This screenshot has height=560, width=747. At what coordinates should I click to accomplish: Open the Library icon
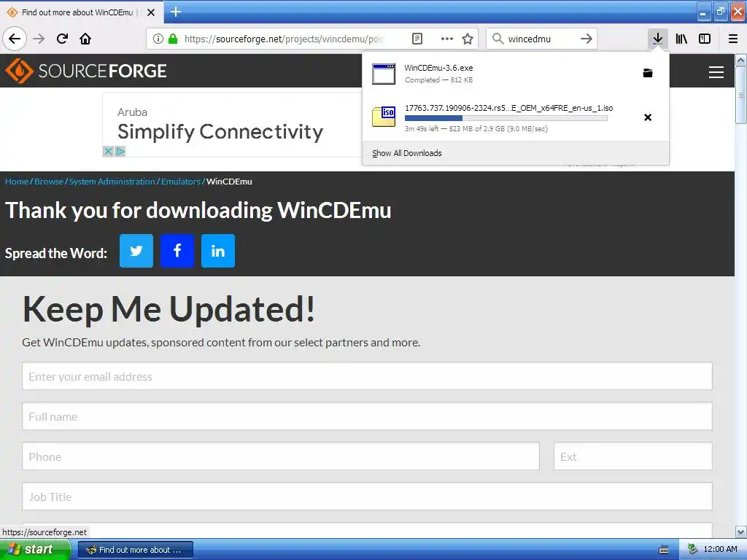pyautogui.click(x=682, y=39)
